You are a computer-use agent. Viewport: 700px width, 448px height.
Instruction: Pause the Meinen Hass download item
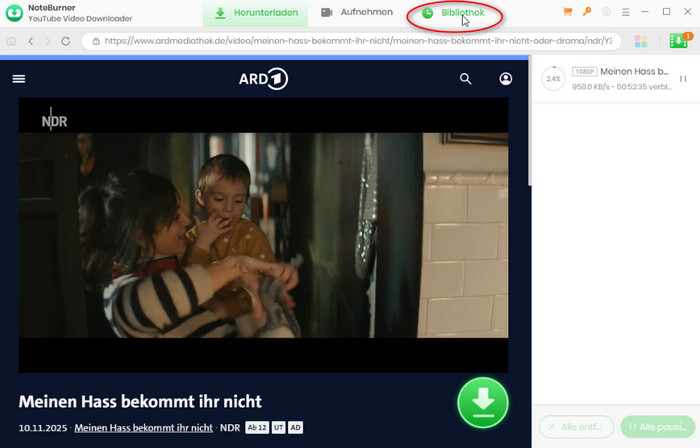point(683,79)
